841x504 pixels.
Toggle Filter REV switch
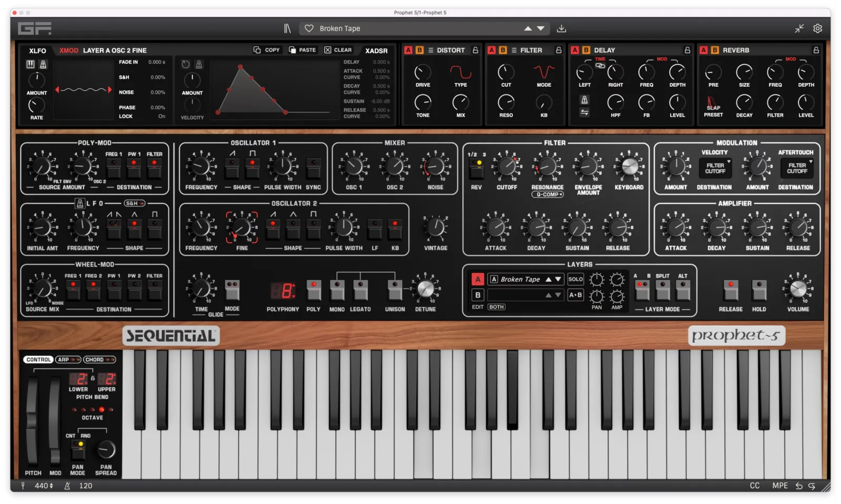pos(476,168)
